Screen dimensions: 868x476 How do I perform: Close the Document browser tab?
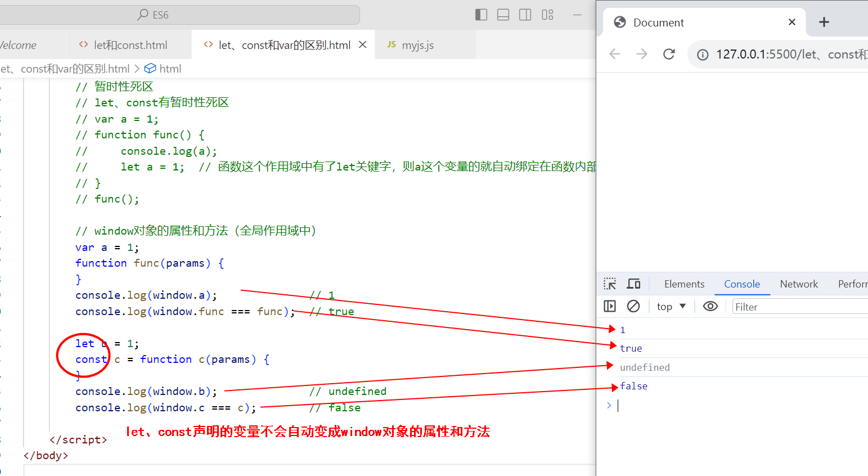(792, 22)
